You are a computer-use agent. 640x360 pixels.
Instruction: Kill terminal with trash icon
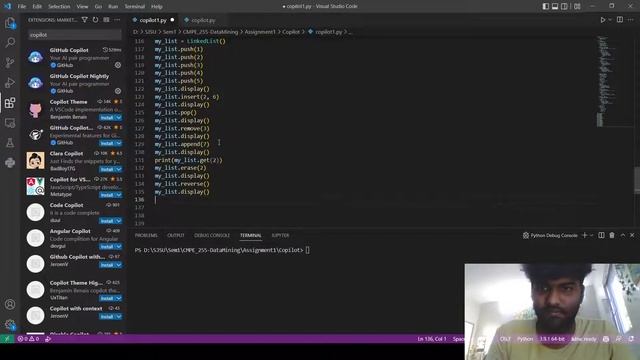click(612, 235)
